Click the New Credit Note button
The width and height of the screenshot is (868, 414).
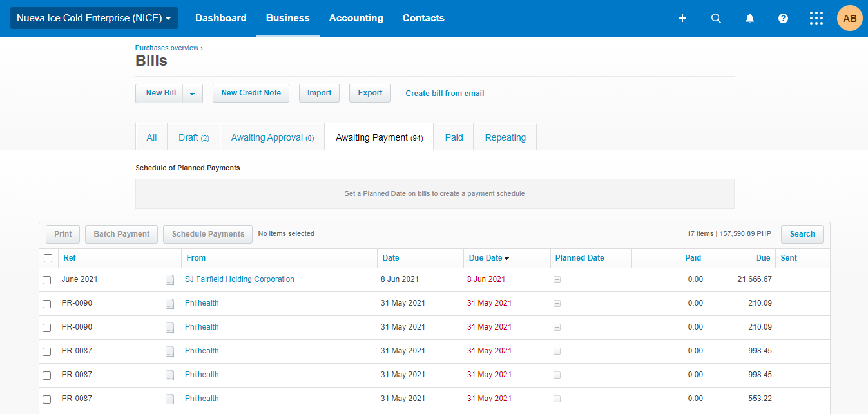251,93
